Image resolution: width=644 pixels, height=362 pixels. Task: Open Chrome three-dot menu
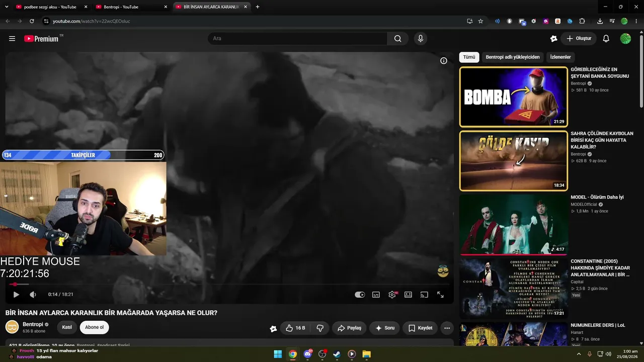pyautogui.click(x=636, y=21)
